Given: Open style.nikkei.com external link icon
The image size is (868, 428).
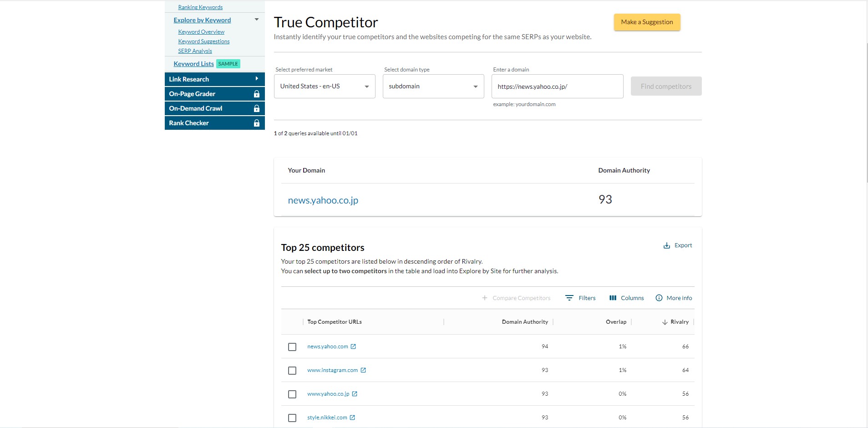Looking at the screenshot, I should 352,418.
